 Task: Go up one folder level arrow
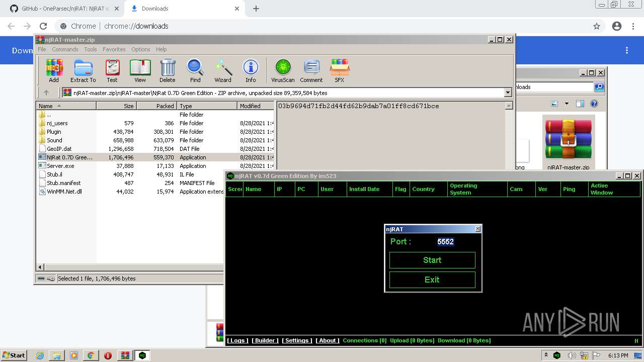tap(46, 93)
